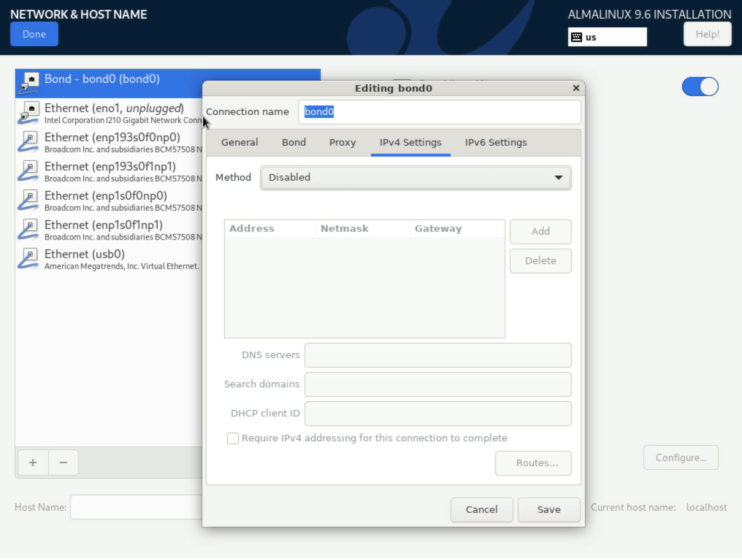Click the Netmask column header
The height and width of the screenshot is (560, 742).
coord(363,229)
